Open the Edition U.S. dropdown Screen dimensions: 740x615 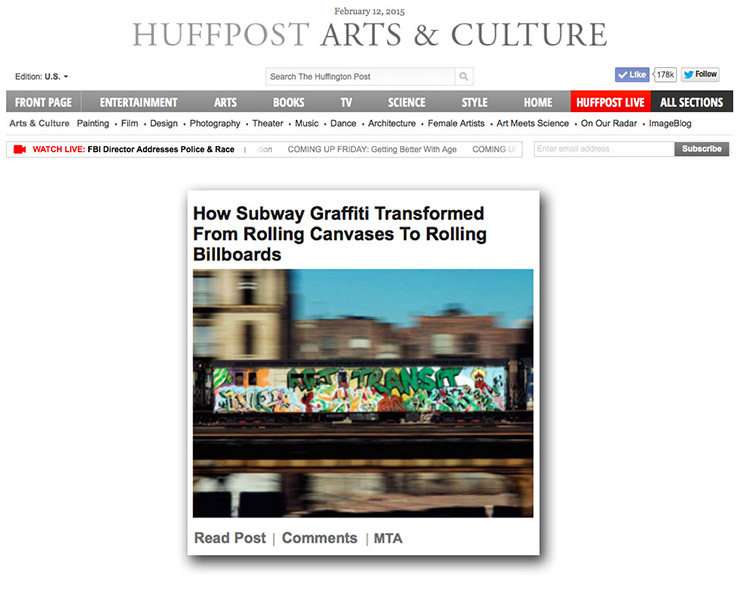click(42, 76)
